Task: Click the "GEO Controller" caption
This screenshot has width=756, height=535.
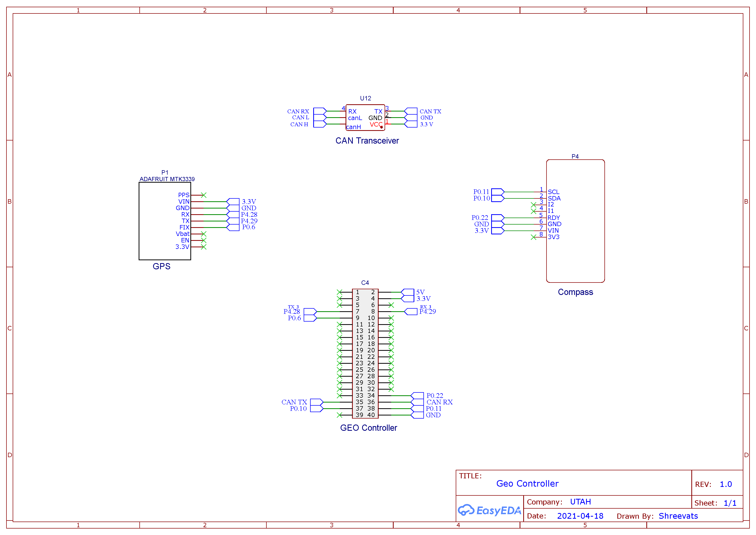Action: [369, 428]
